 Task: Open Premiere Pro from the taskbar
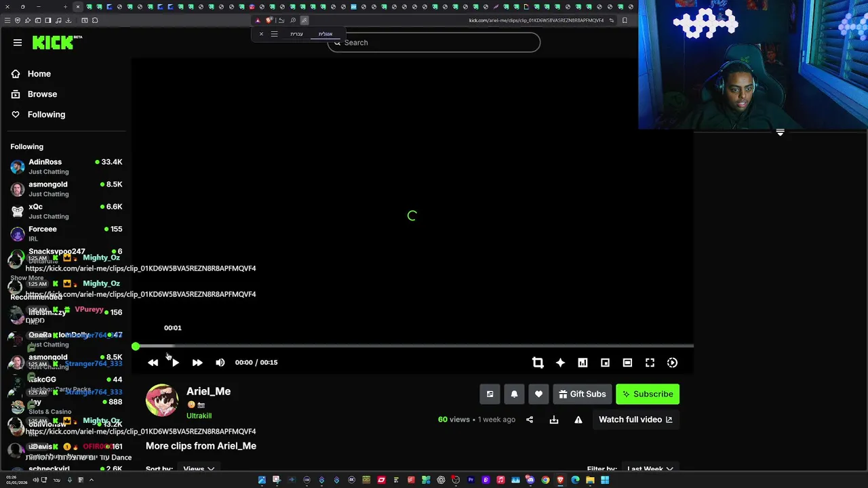(x=471, y=480)
